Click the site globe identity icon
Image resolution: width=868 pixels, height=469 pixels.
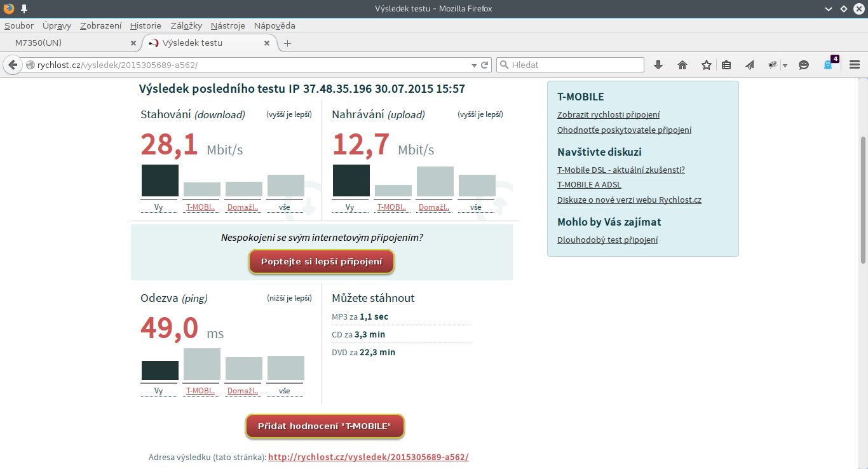pos(30,65)
